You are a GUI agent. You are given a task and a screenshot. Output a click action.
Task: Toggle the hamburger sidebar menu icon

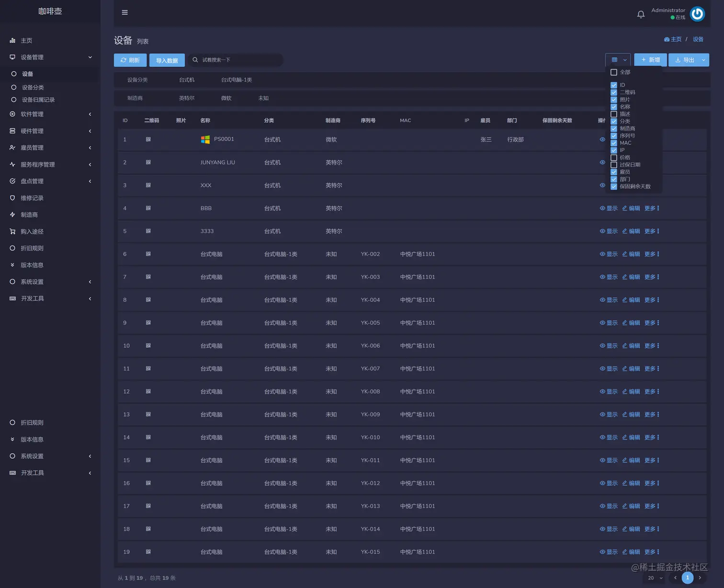point(124,12)
